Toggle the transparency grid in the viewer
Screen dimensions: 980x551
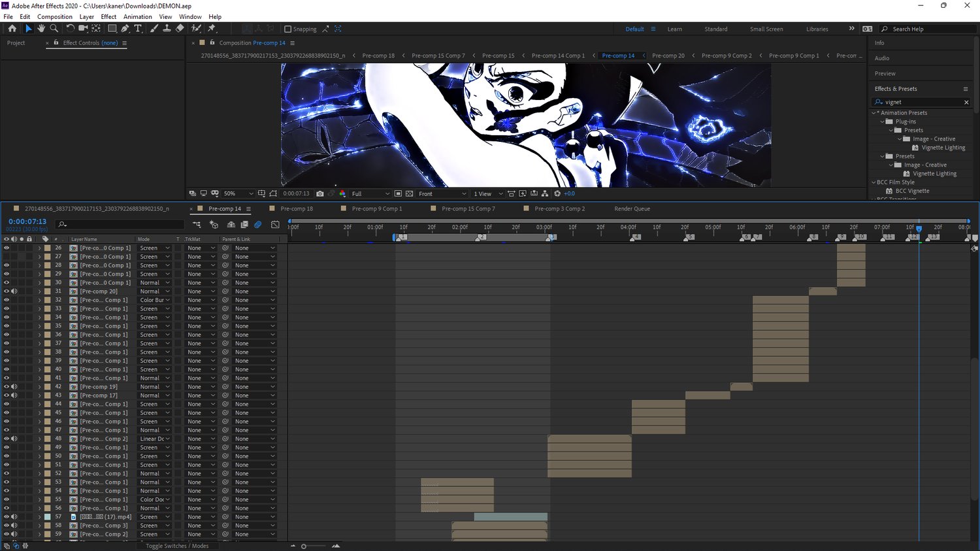[409, 194]
